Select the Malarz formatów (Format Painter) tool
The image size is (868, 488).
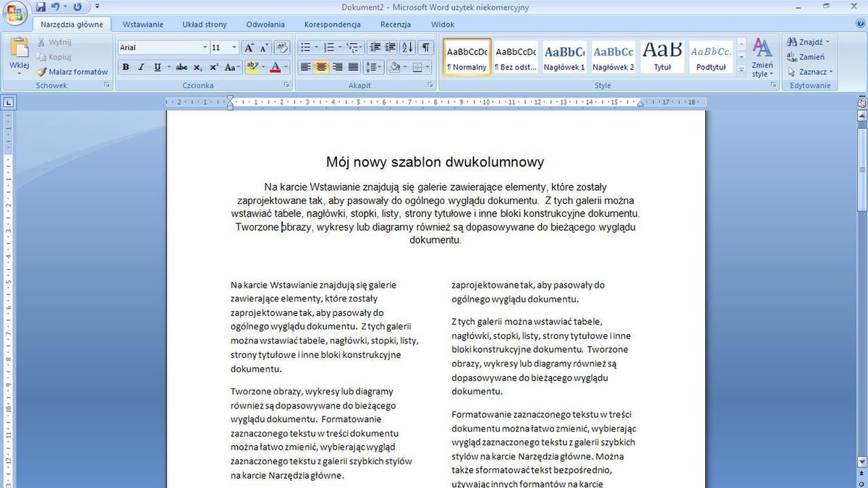(x=72, y=72)
